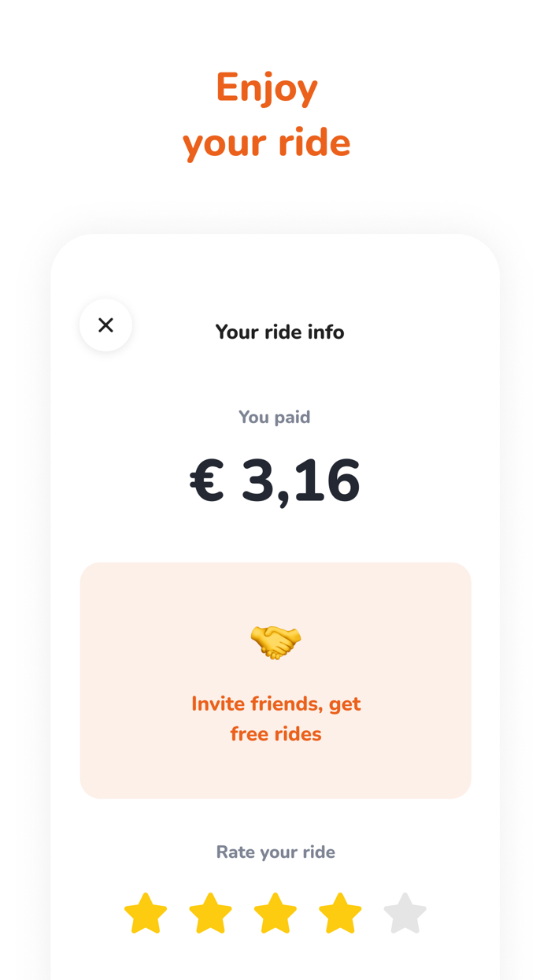This screenshot has width=551, height=980.
Task: Click the star rating row's highest star
Action: point(404,912)
